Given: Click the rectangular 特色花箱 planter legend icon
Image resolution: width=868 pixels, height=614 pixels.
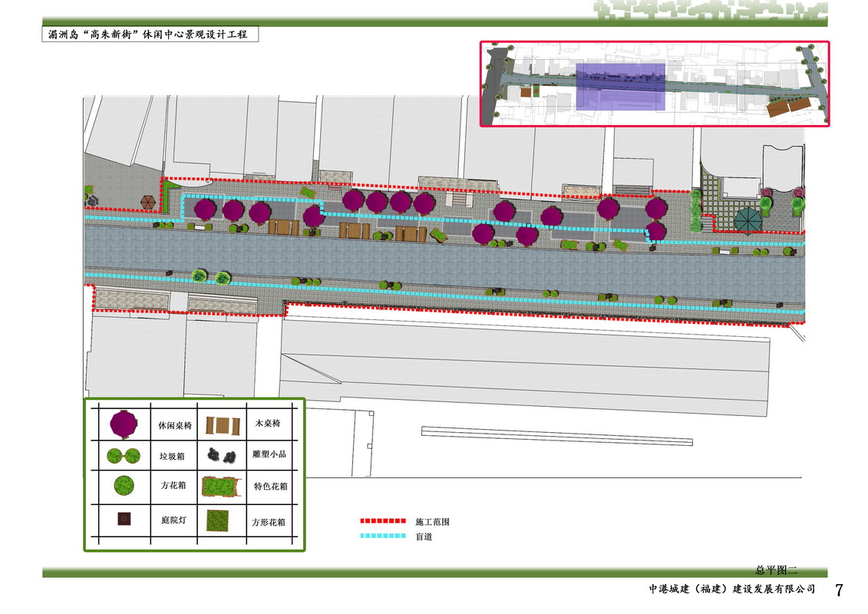Looking at the screenshot, I should (222, 487).
